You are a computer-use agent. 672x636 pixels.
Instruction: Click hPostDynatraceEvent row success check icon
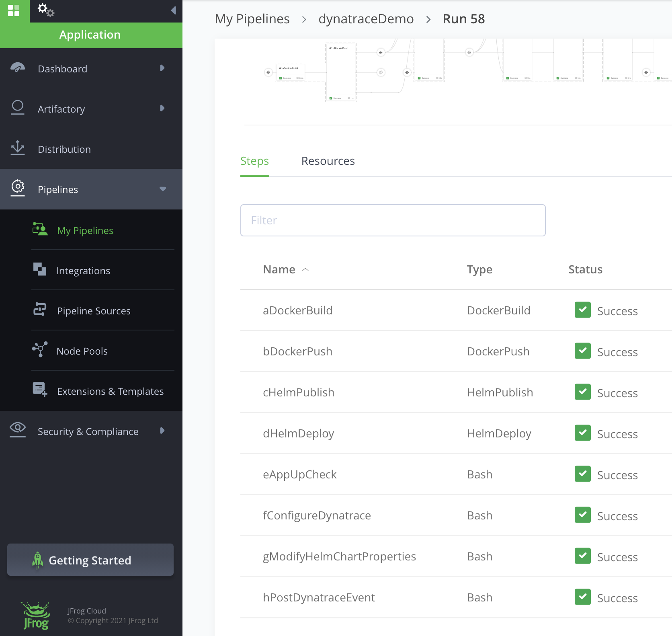[x=583, y=597]
